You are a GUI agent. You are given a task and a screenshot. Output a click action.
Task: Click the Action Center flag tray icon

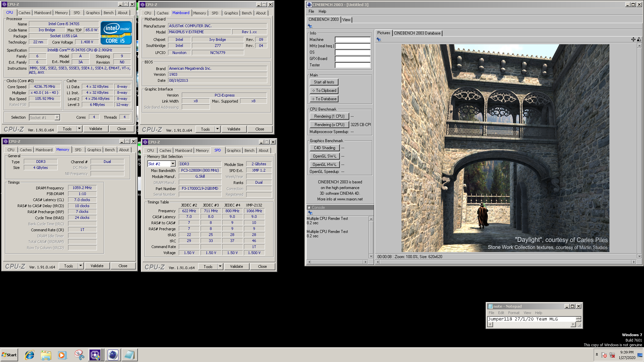click(x=604, y=355)
